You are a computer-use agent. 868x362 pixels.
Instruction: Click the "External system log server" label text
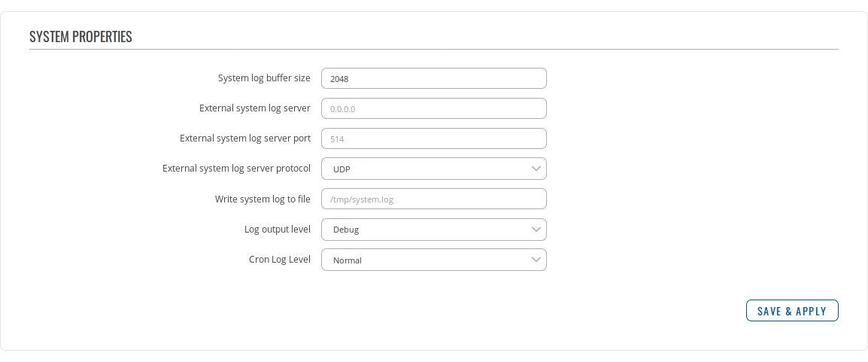click(x=255, y=108)
